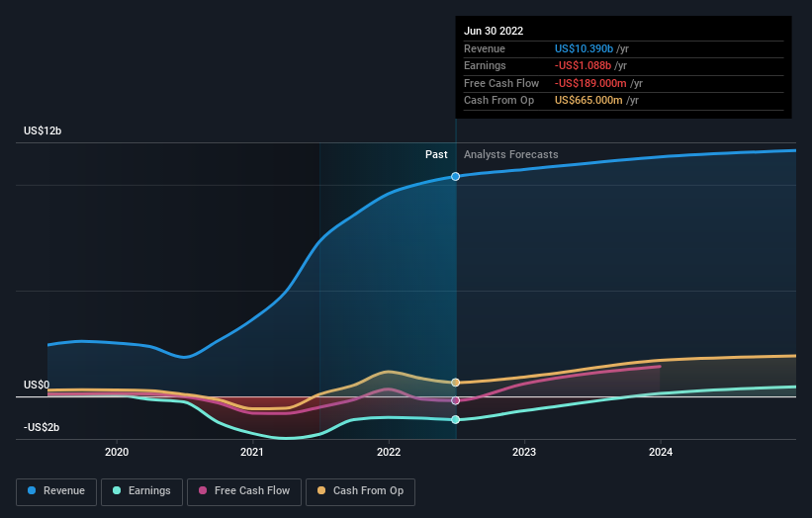Select the Revenue data point on the blue line

tap(455, 177)
